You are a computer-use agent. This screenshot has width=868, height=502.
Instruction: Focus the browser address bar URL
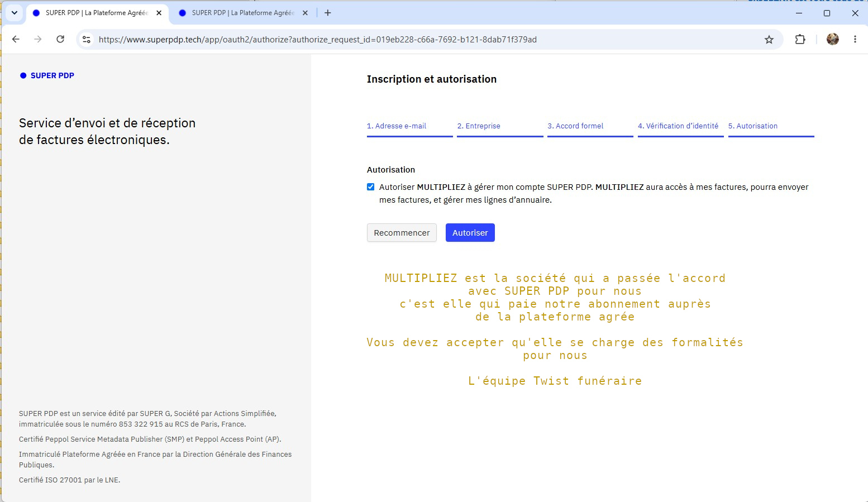[x=317, y=40]
